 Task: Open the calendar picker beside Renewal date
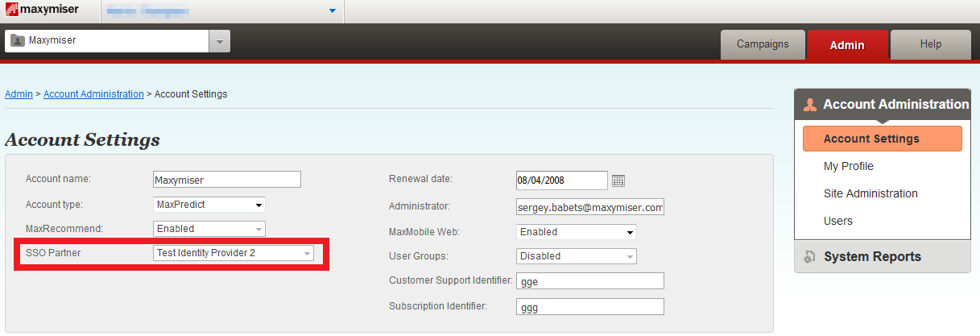(618, 180)
